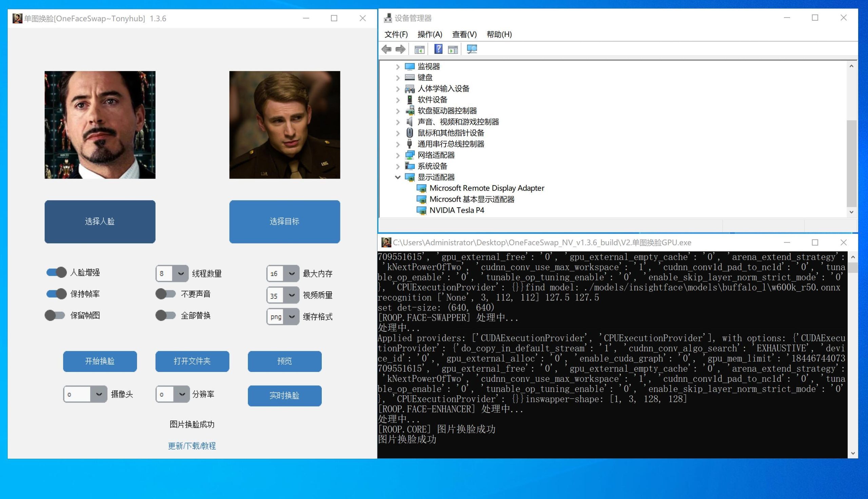Open the 帮助(H) menu
868x499 pixels.
click(499, 34)
